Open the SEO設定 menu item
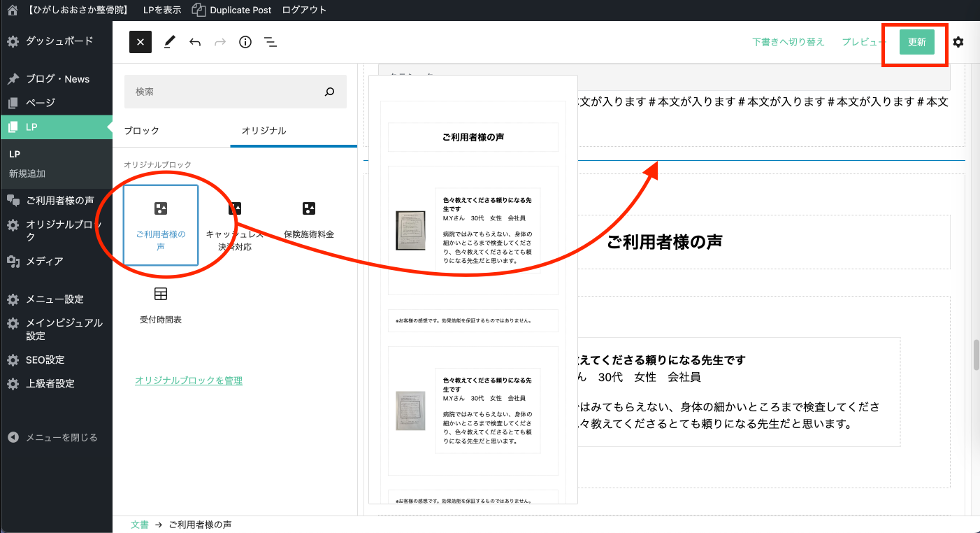This screenshot has height=533, width=980. point(45,360)
